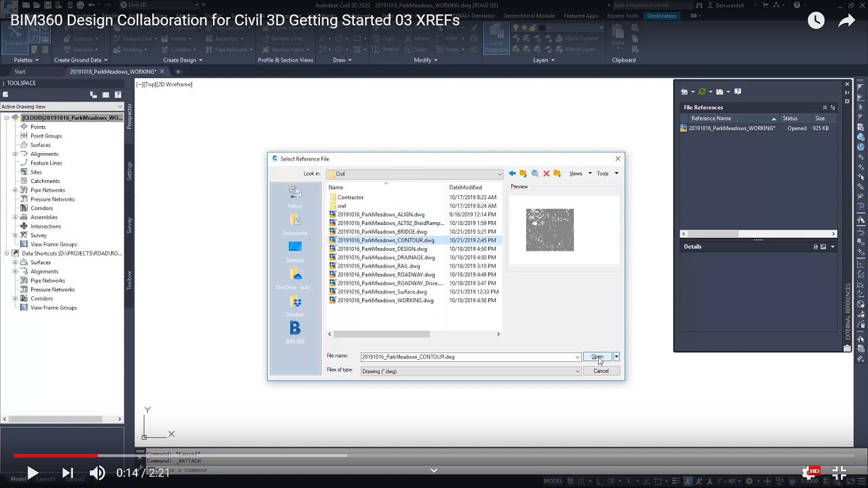Screen dimensions: 868x488
Task: Click the fullscreen icon on video player
Action: click(840, 473)
